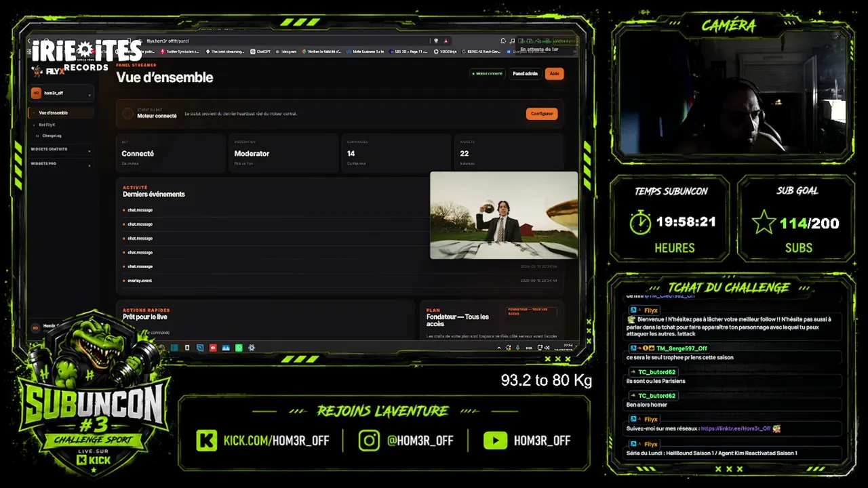Show hidden system tray icons
The image size is (868, 488).
click(500, 348)
